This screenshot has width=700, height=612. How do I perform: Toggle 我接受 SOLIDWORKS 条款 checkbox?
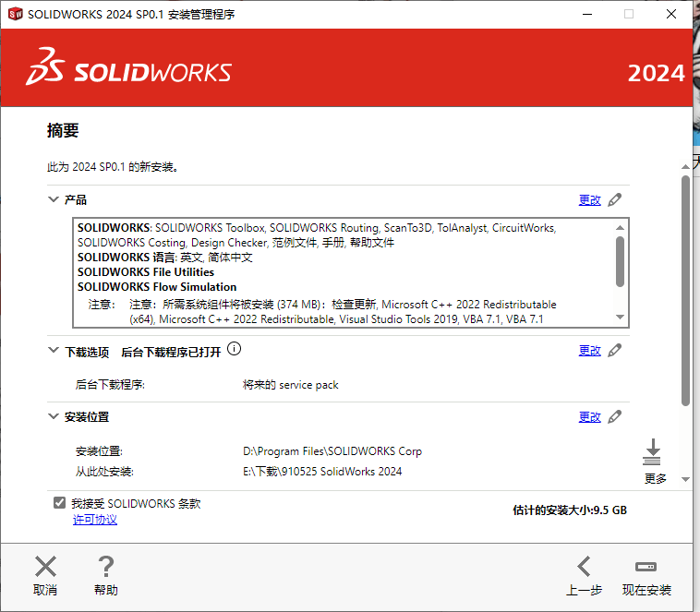pyautogui.click(x=59, y=503)
